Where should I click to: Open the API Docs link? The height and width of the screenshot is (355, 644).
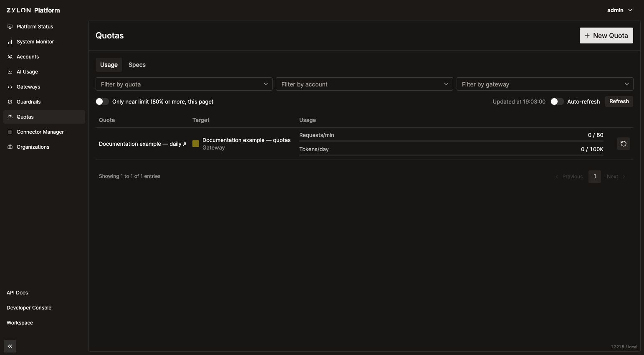(17, 293)
